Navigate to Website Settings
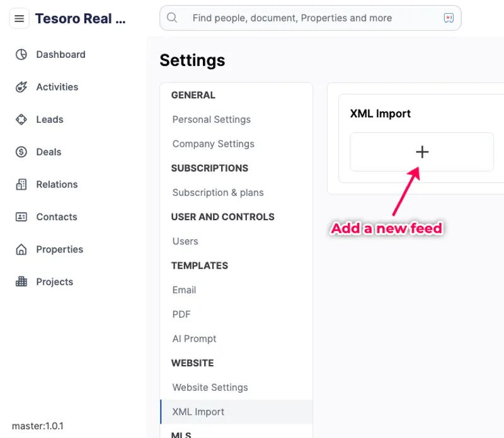The width and height of the screenshot is (504, 438). point(210,388)
